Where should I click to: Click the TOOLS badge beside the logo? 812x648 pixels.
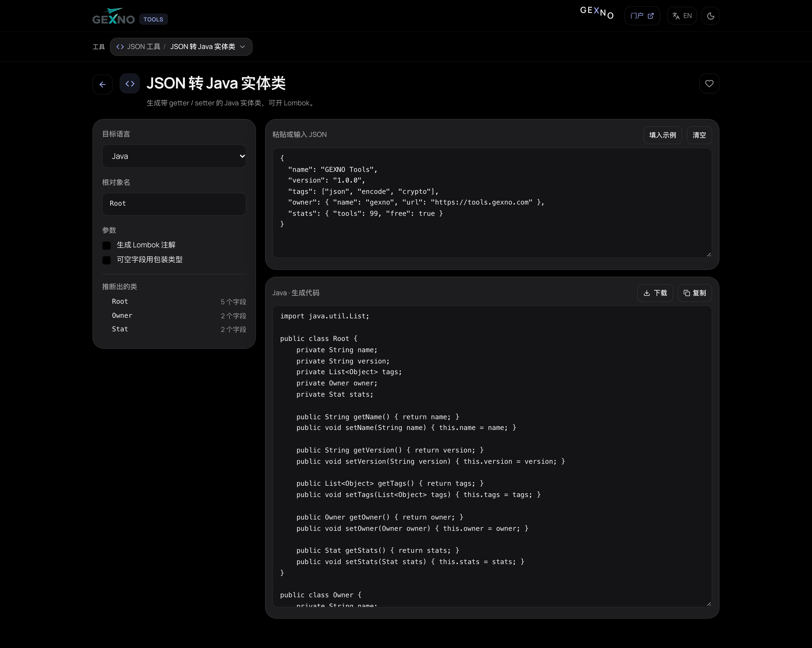pos(153,19)
